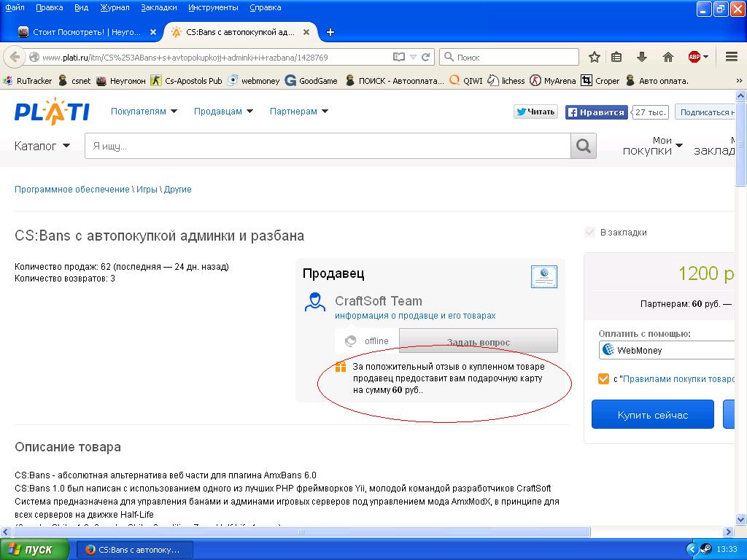
Task: Click the magnifier search button on Plati
Action: pyautogui.click(x=583, y=146)
